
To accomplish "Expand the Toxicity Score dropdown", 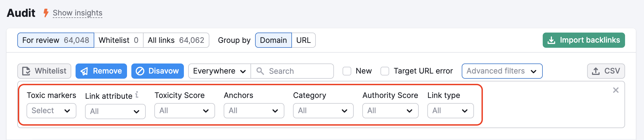I will (x=184, y=111).
